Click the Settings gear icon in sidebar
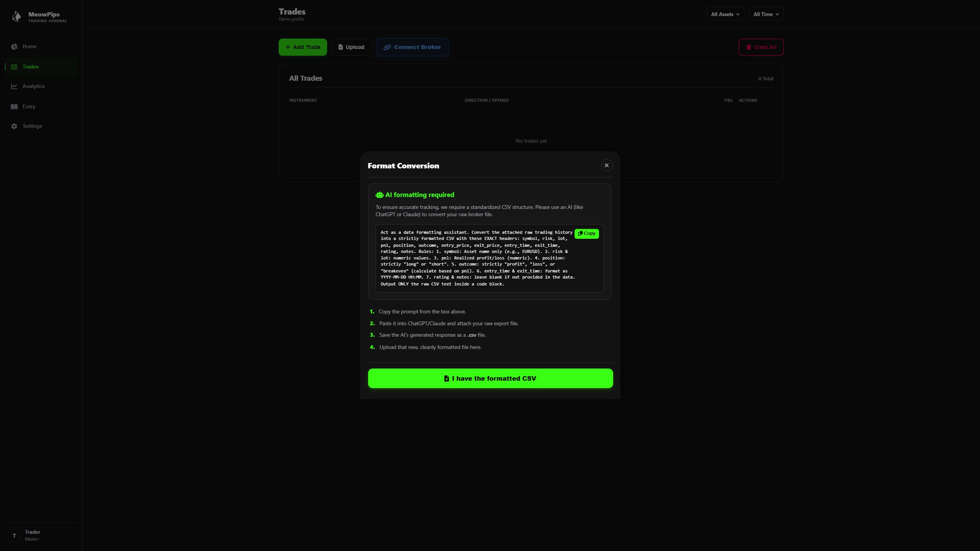Screen dimensions: 980x551 14,126
